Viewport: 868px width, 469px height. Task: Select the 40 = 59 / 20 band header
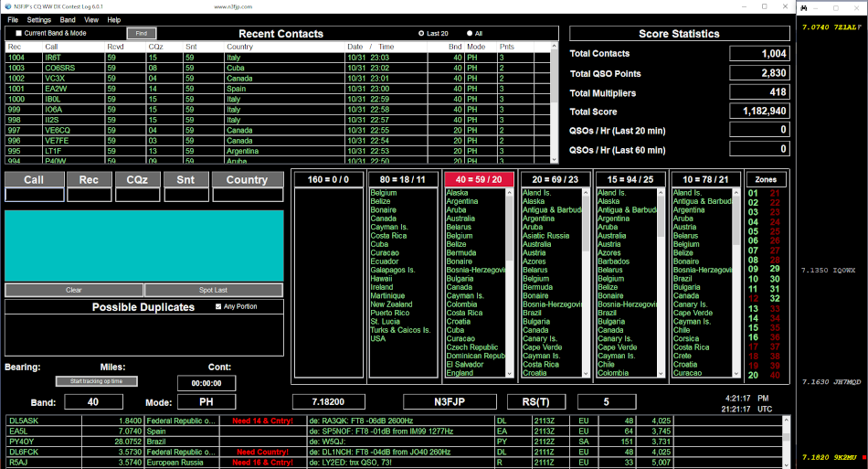pyautogui.click(x=479, y=179)
